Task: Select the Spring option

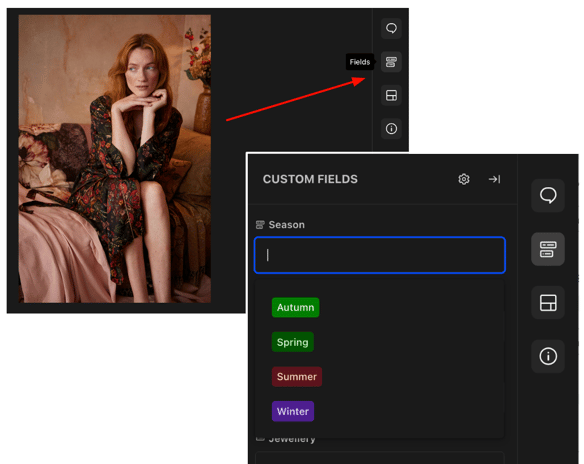Action: (293, 342)
